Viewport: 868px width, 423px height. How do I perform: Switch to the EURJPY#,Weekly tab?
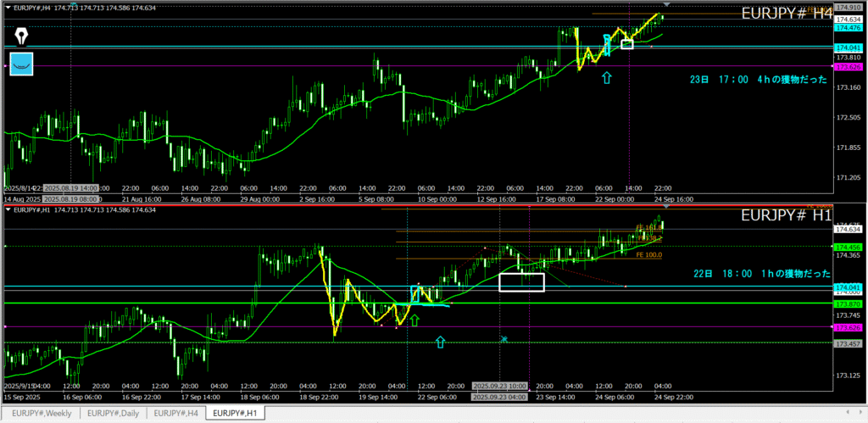point(42,413)
